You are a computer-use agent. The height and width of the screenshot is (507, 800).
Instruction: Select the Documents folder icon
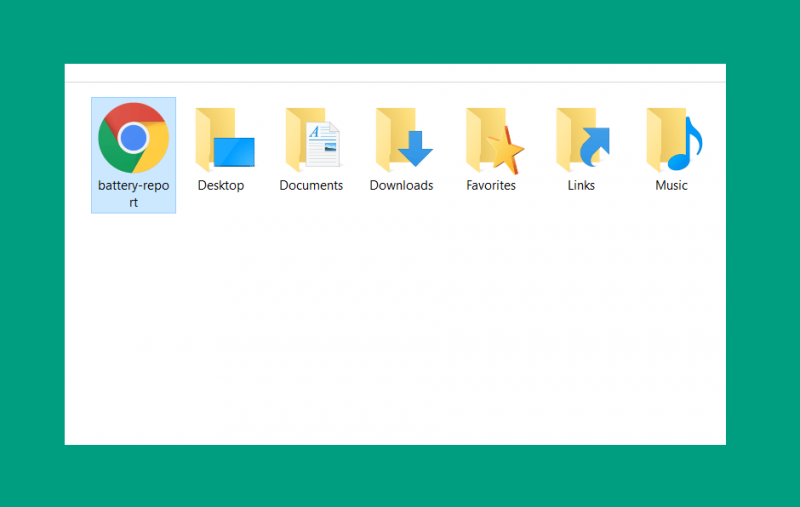pyautogui.click(x=313, y=140)
